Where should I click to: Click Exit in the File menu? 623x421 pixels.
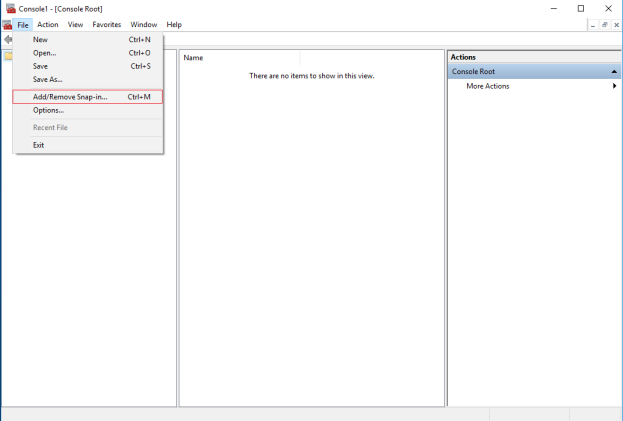click(38, 145)
